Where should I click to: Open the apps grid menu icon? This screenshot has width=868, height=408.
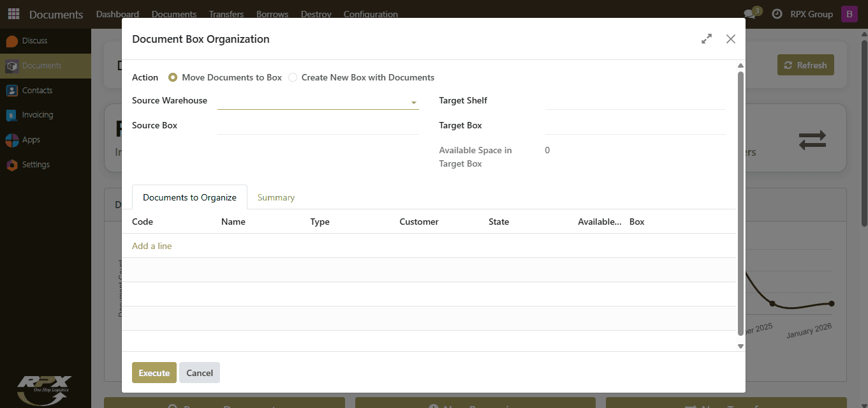(13, 14)
